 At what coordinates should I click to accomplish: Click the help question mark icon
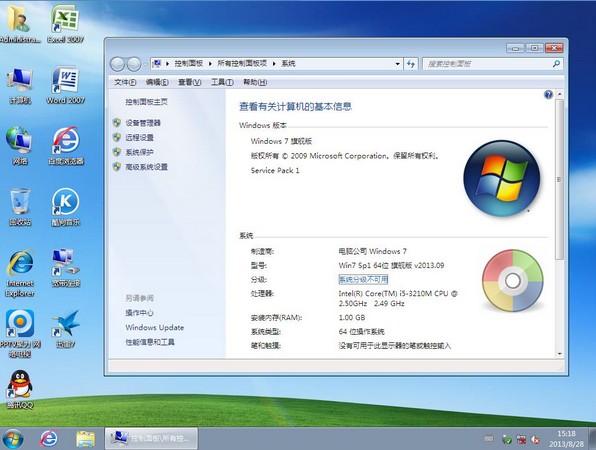click(x=548, y=94)
